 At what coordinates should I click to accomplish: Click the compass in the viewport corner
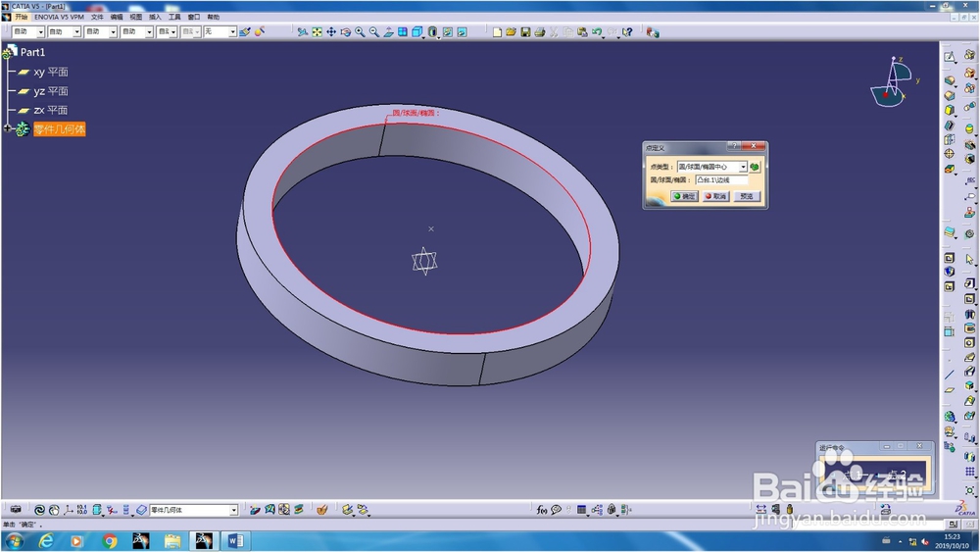pyautogui.click(x=894, y=83)
